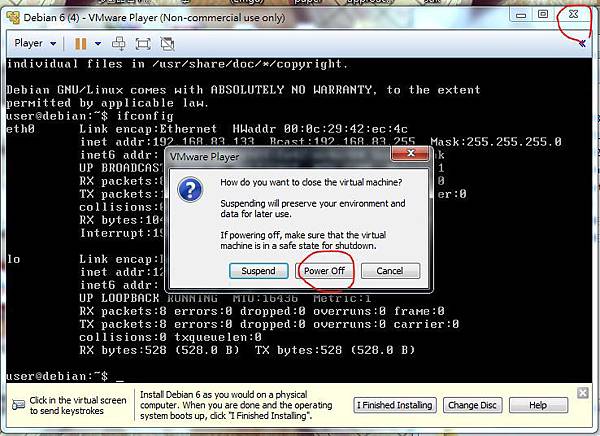600x436 pixels.
Task: Click the I Finished Installing button
Action: point(395,405)
